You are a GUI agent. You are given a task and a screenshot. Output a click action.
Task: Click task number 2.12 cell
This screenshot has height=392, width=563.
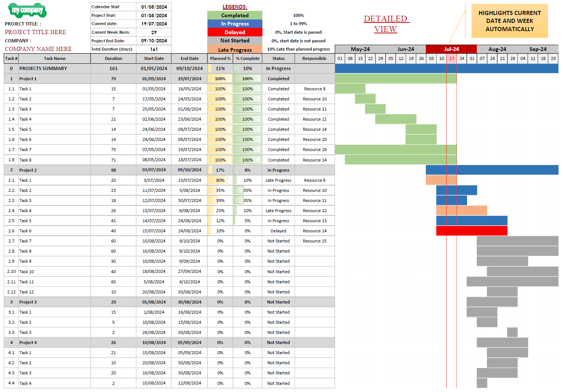click(11, 292)
